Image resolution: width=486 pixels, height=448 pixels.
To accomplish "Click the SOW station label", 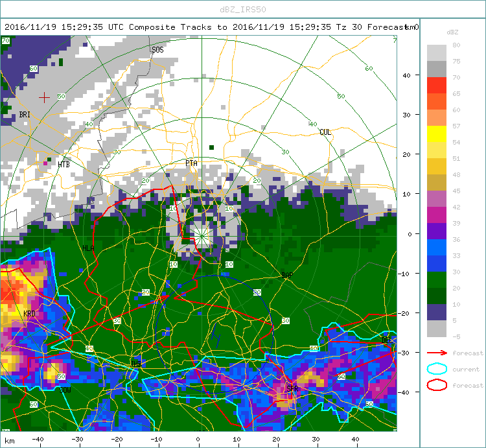I will (65, 390).
